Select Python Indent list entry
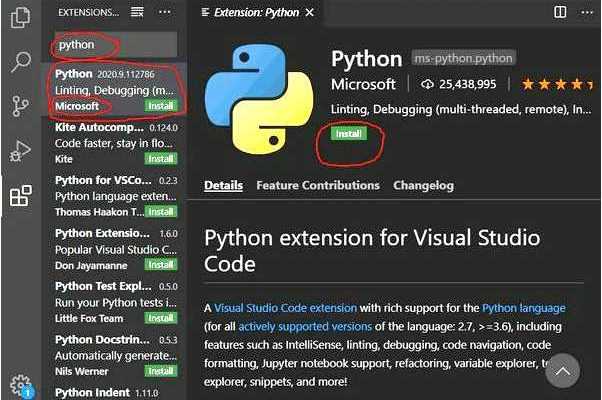This screenshot has height=400, width=602. point(114,392)
